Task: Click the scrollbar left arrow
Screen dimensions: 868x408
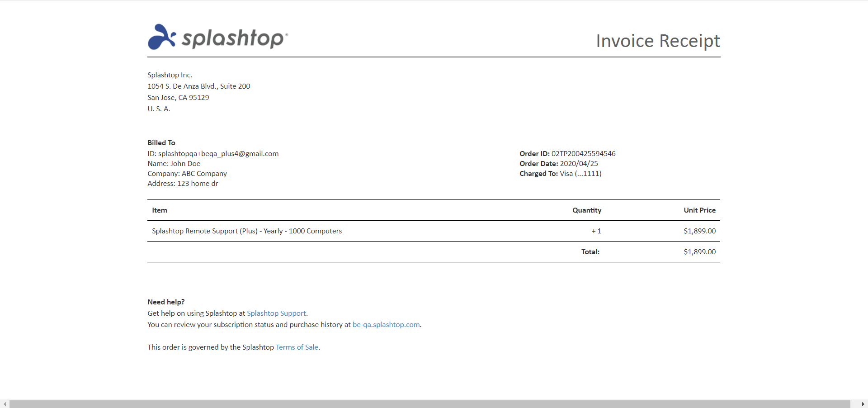Action: (5, 404)
